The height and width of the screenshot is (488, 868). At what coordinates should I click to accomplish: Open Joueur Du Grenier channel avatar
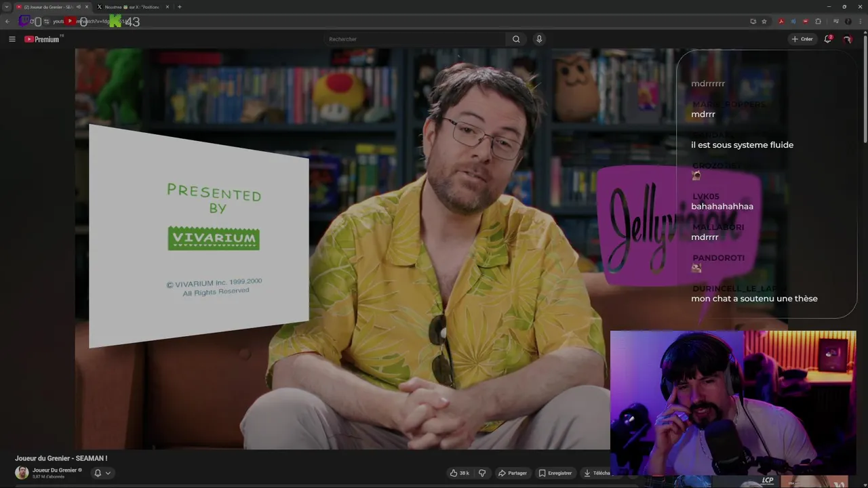point(22,472)
